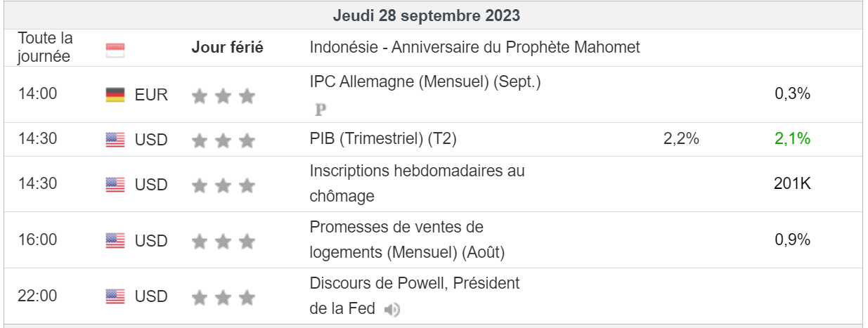Image resolution: width=868 pixels, height=328 pixels.
Task: Open Inscriptions hebdomadaires au chômage event
Action: pyautogui.click(x=417, y=171)
